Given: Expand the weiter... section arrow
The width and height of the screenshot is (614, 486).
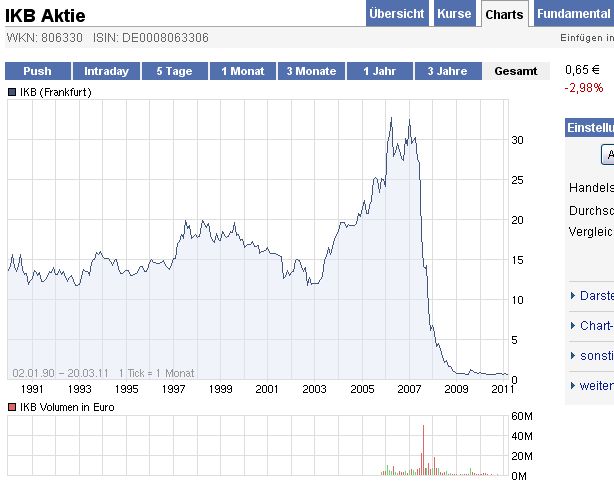Looking at the screenshot, I should tap(573, 386).
